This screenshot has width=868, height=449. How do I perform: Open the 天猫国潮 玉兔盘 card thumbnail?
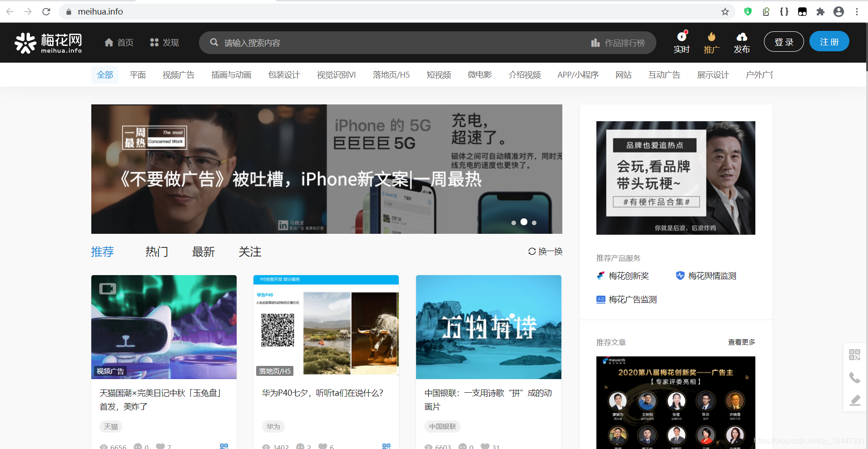pyautogui.click(x=164, y=327)
